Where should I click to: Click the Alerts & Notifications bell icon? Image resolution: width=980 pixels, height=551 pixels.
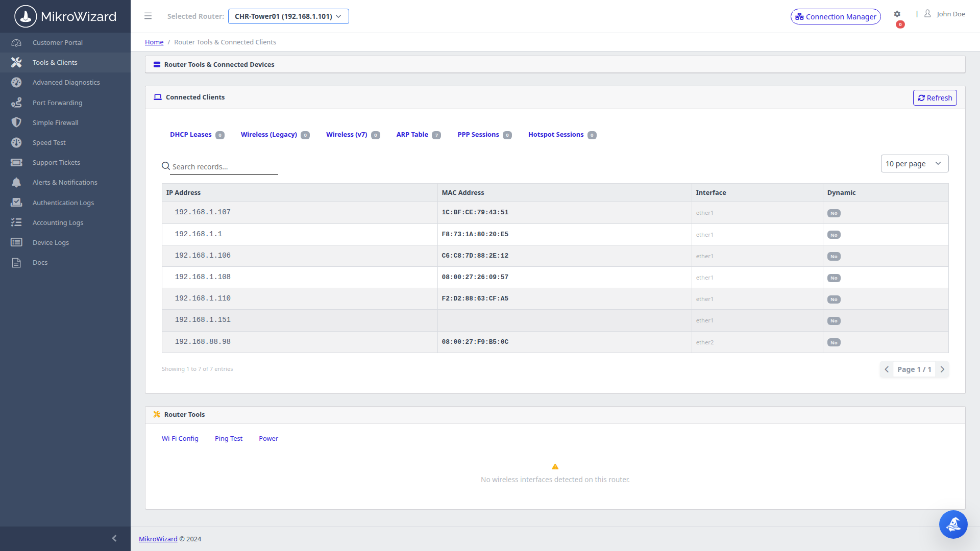16,183
